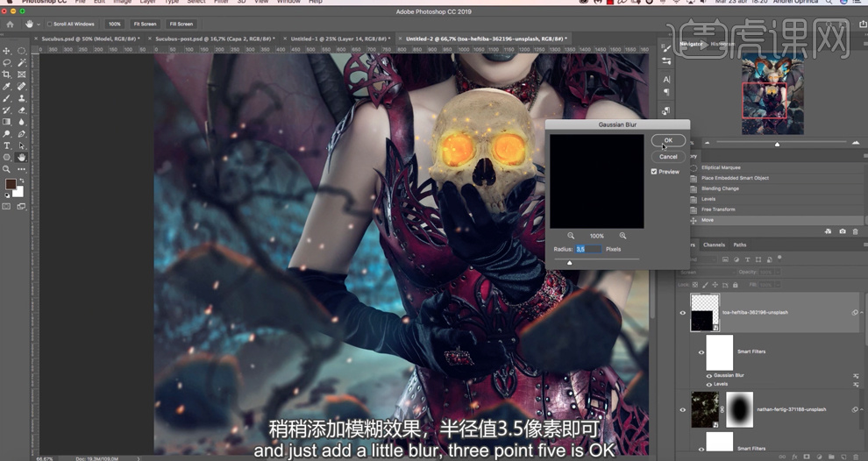Switch to the Channels tab
Image resolution: width=868 pixels, height=461 pixels.
tap(714, 245)
